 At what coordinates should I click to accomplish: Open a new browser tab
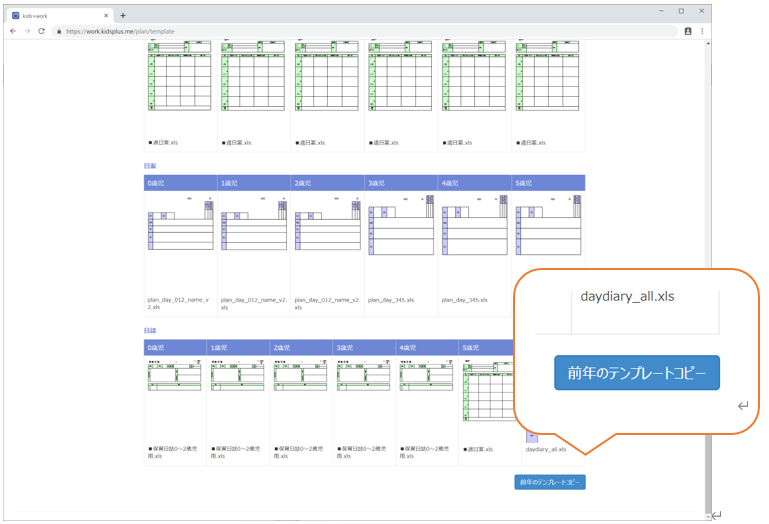(x=123, y=16)
